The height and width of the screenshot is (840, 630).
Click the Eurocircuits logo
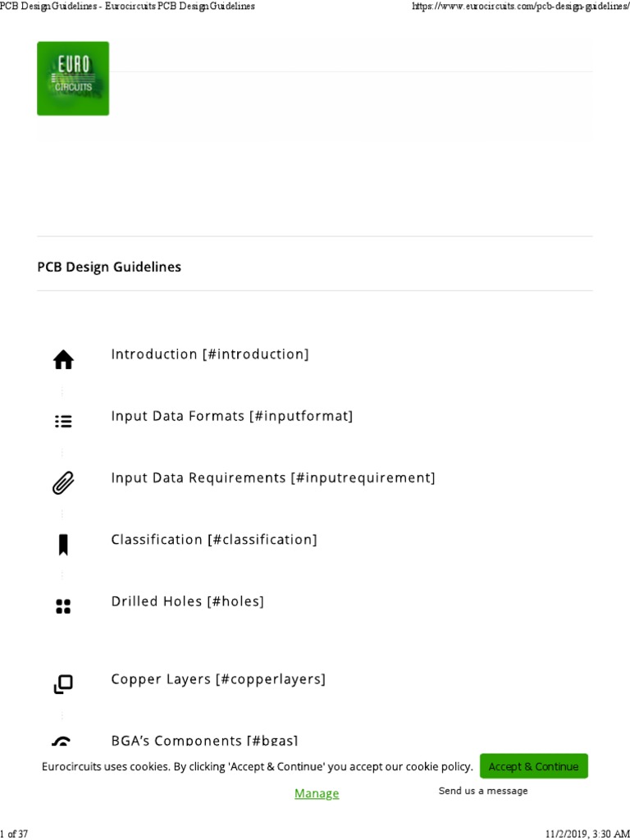pos(73,79)
